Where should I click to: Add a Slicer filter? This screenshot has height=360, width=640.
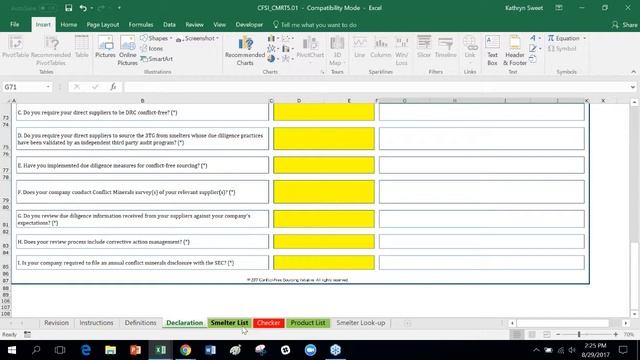tap(424, 47)
